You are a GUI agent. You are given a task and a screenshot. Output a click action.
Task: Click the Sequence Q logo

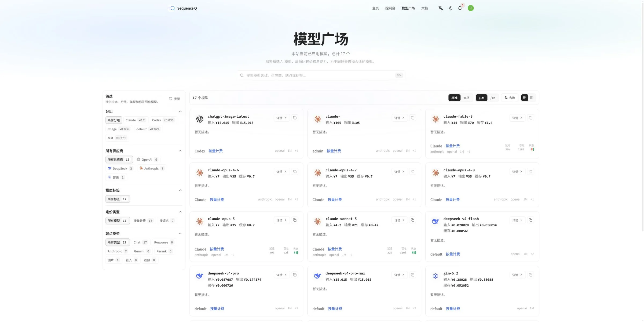click(182, 8)
